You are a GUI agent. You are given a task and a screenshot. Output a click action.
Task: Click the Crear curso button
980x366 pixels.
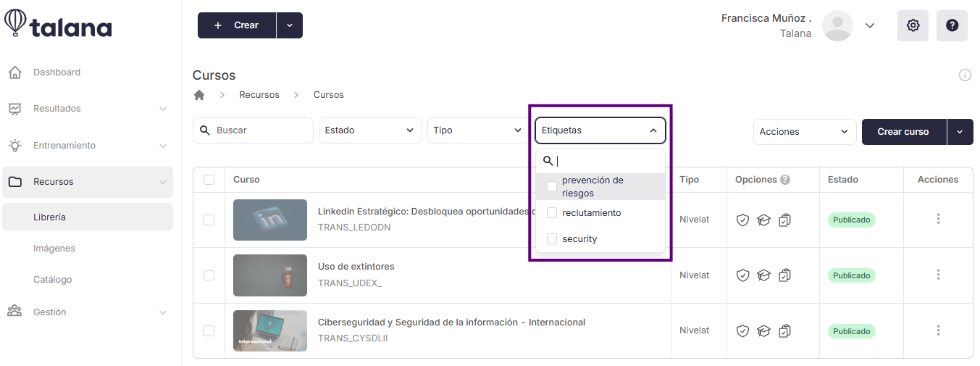(904, 132)
